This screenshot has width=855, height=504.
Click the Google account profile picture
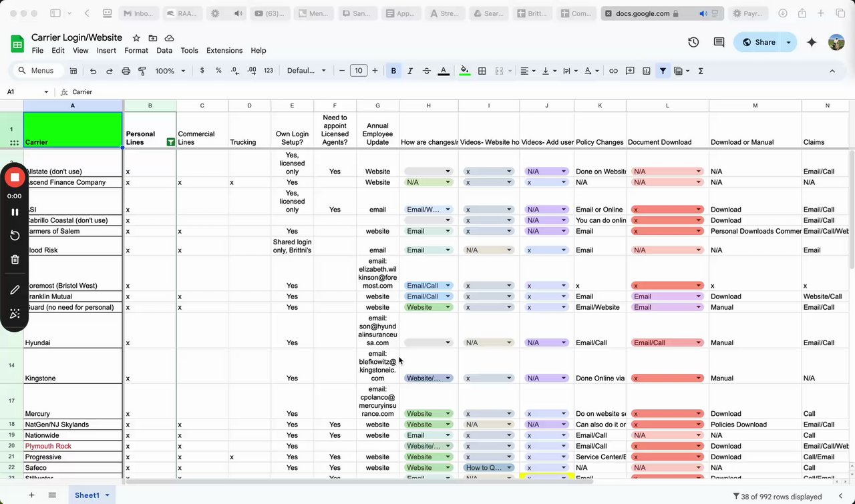pos(836,42)
